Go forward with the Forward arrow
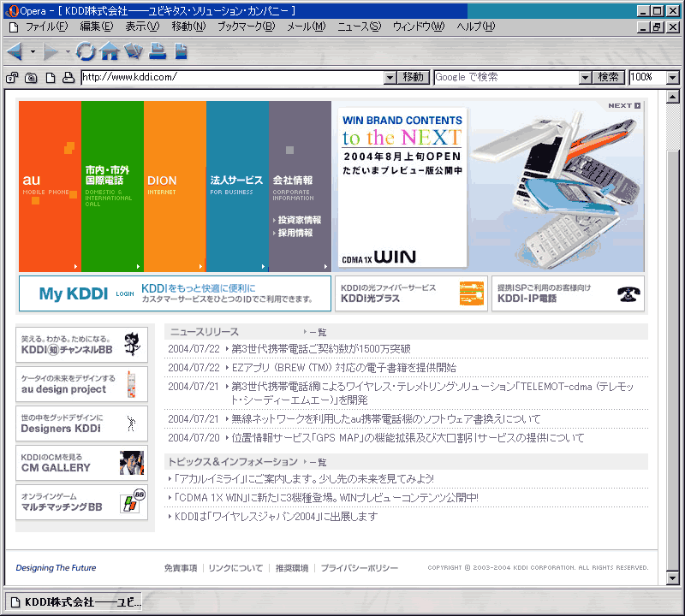 tap(51, 52)
